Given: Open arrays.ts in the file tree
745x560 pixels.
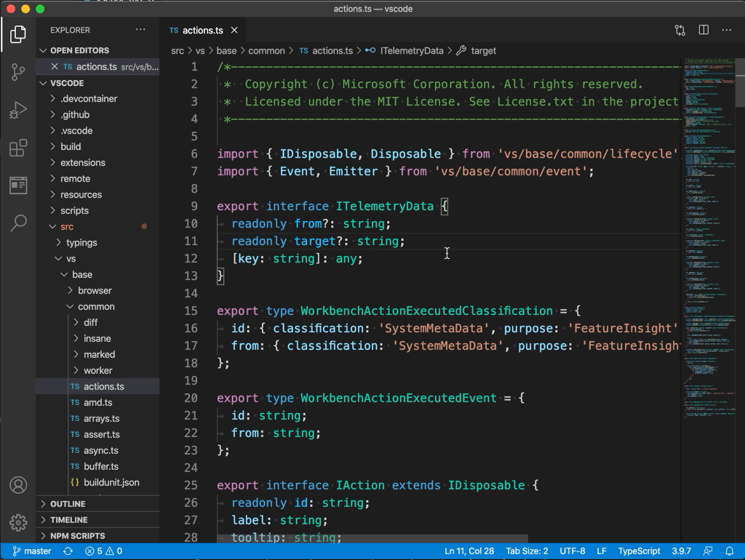Looking at the screenshot, I should [101, 419].
